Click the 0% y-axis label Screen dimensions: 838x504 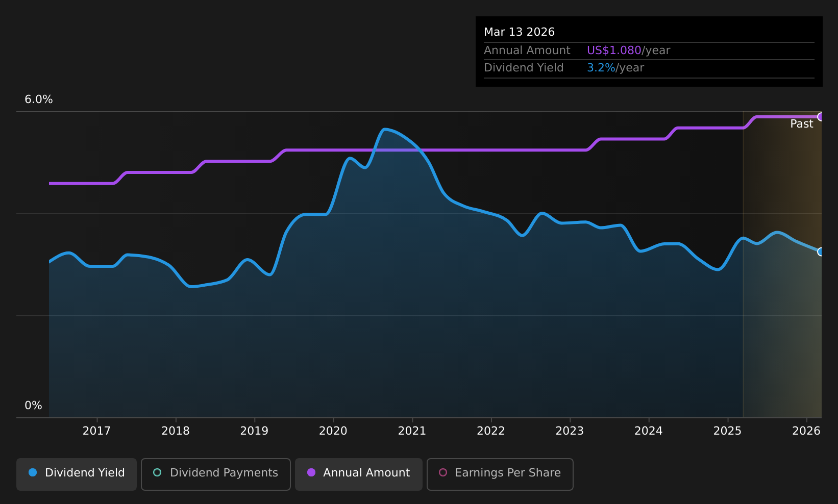33,406
